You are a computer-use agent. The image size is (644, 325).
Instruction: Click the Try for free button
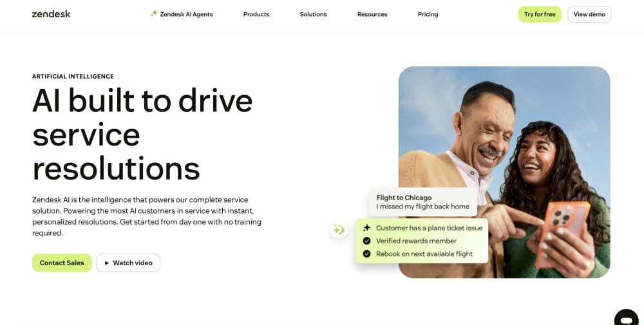pyautogui.click(x=540, y=14)
